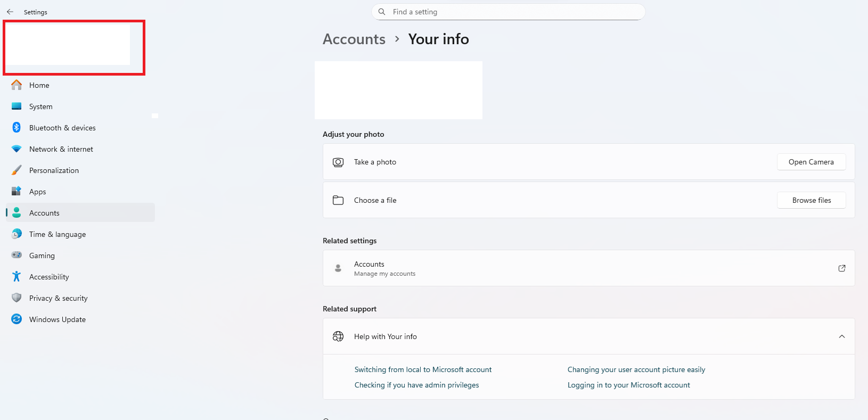
Task: Click the Windows Update sync icon
Action: coord(17,319)
